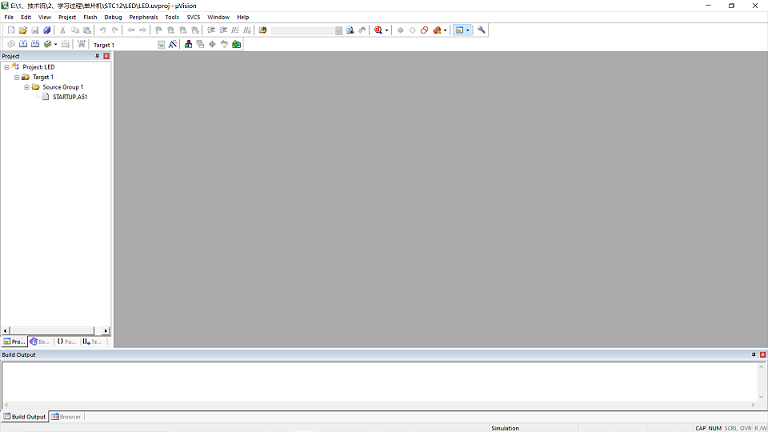
Task: Close the Build Output panel
Action: (763, 355)
